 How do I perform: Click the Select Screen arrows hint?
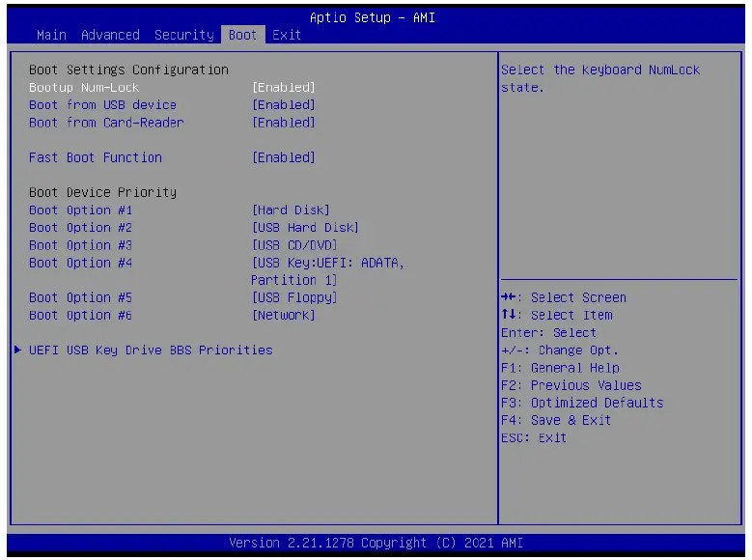564,298
